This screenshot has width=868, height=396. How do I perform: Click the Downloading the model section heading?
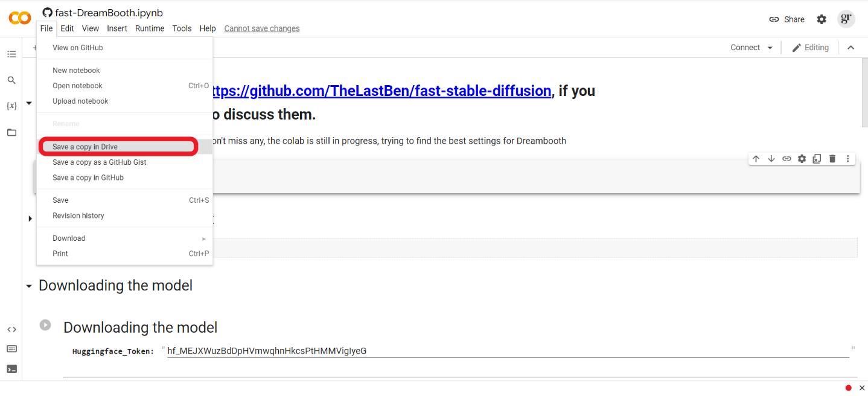(x=115, y=286)
